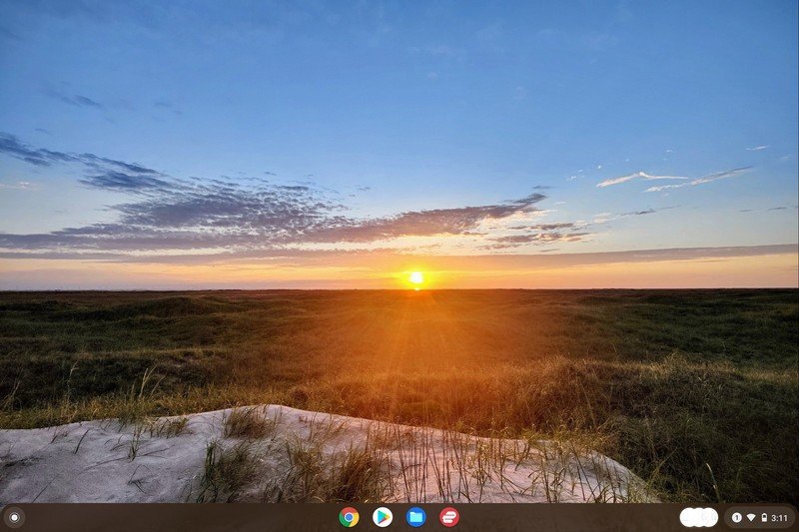The image size is (799, 532).
Task: Click the notification count badge
Action: pos(736,518)
